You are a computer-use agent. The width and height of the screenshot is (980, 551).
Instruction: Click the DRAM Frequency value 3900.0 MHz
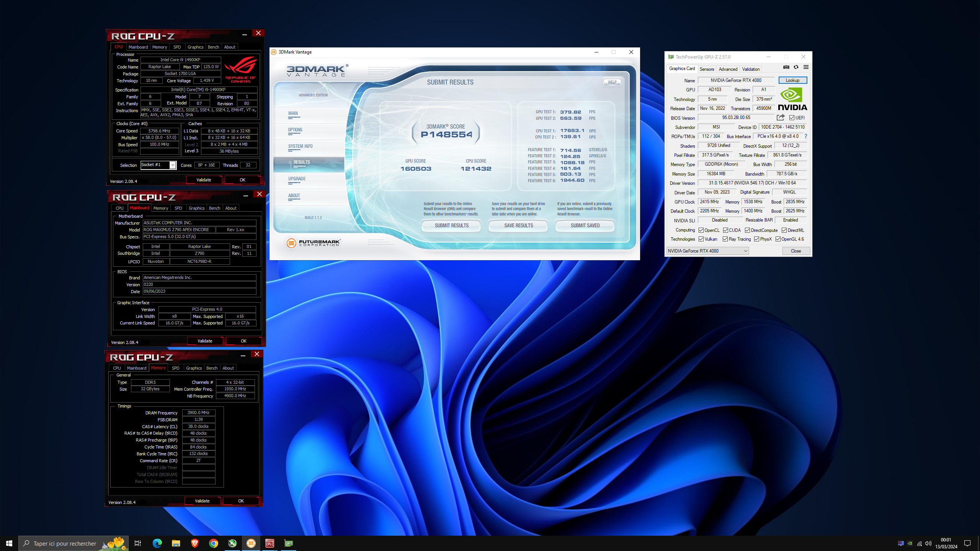[x=198, y=412]
